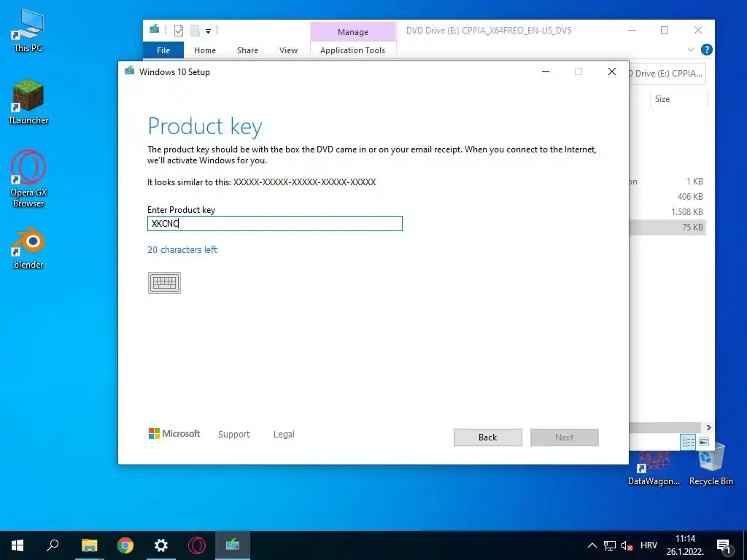
Task: Open File Explorer from the taskbar
Action: click(x=89, y=545)
